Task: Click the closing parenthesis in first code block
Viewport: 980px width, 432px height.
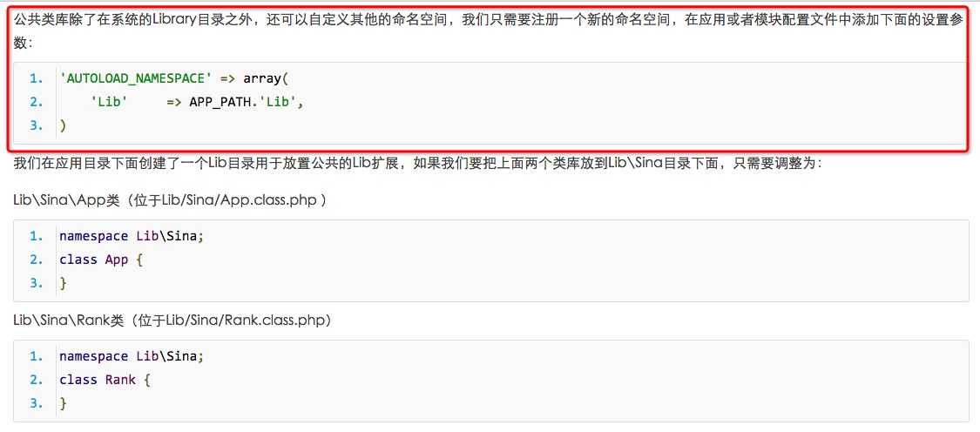Action: click(63, 125)
